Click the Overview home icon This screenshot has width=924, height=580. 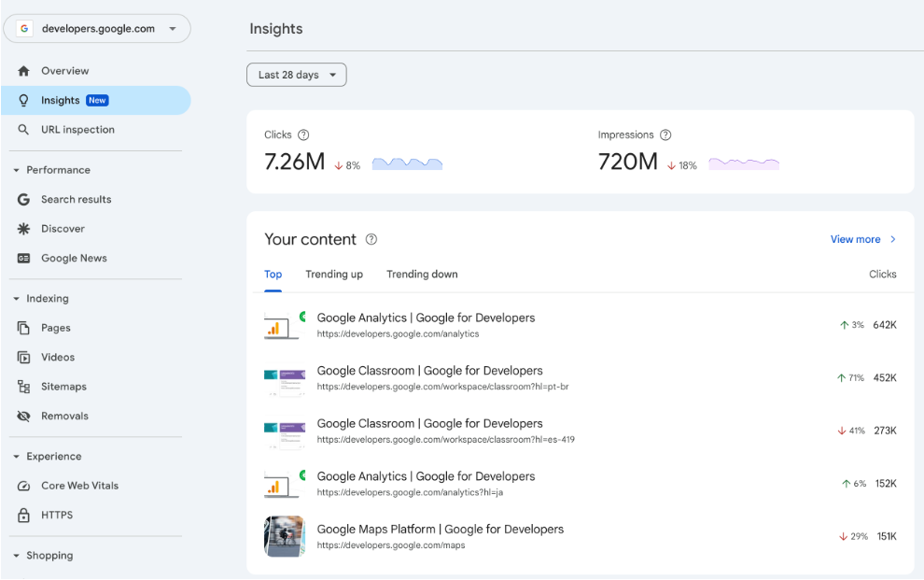[x=24, y=71]
